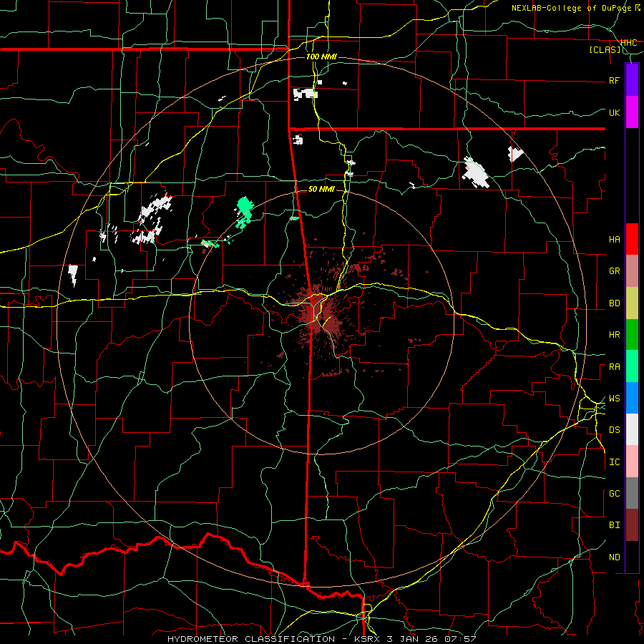This screenshot has width=644, height=644.
Task: Click the HR legend label
Action: coord(614,335)
